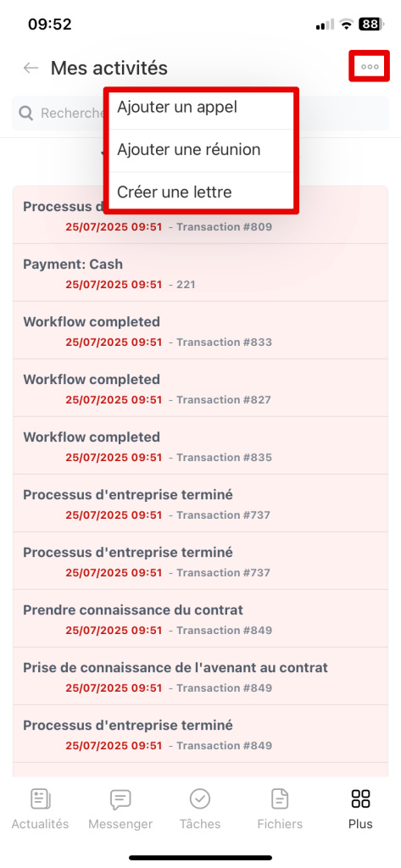The width and height of the screenshot is (401, 868).
Task: Open the Payment: Cash activity
Action: click(200, 273)
